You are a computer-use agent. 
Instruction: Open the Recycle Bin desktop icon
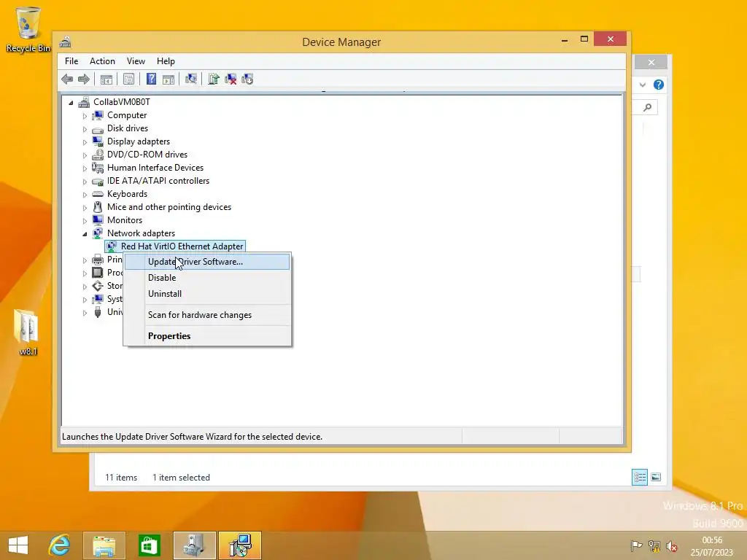click(28, 29)
